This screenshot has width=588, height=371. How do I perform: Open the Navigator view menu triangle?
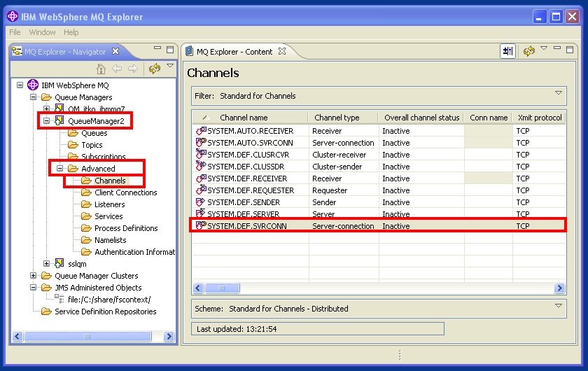170,66
